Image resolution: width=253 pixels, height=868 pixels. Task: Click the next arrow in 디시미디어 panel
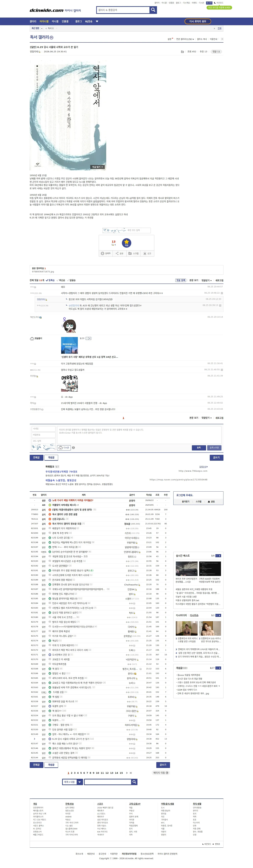point(220,615)
